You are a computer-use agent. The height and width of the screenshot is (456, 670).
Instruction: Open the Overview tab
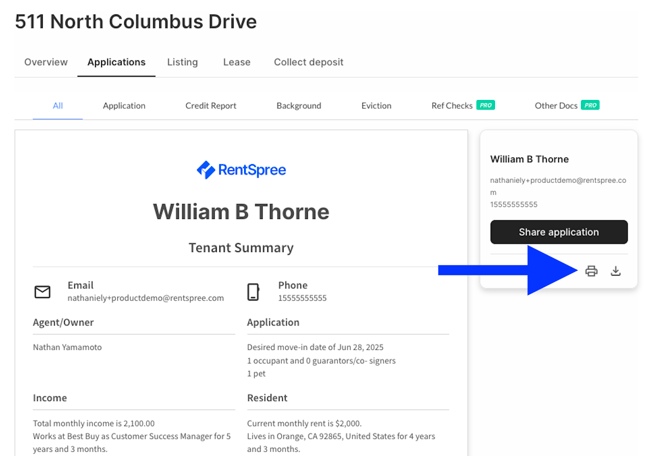coord(46,62)
